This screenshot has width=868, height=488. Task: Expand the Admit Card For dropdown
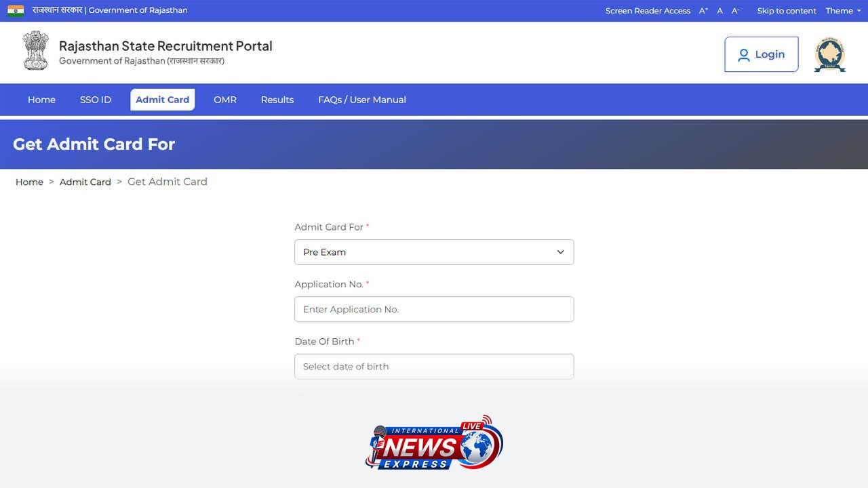434,252
